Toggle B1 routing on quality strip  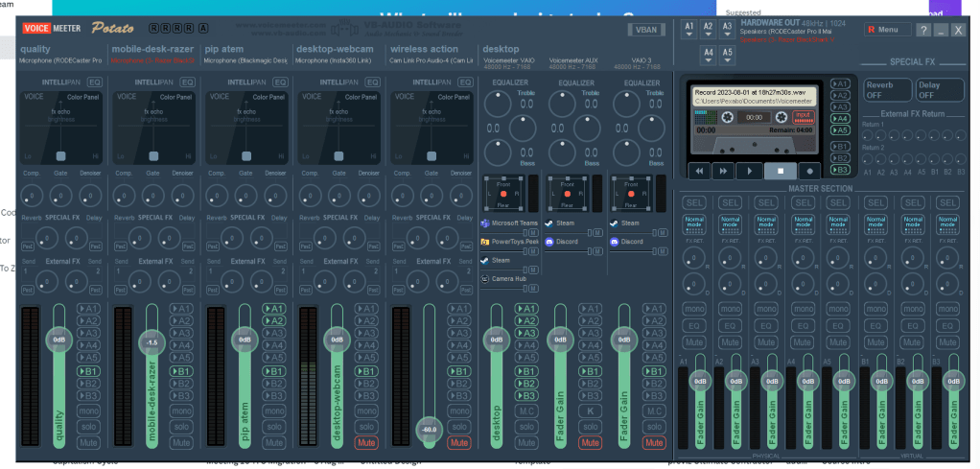(x=89, y=371)
